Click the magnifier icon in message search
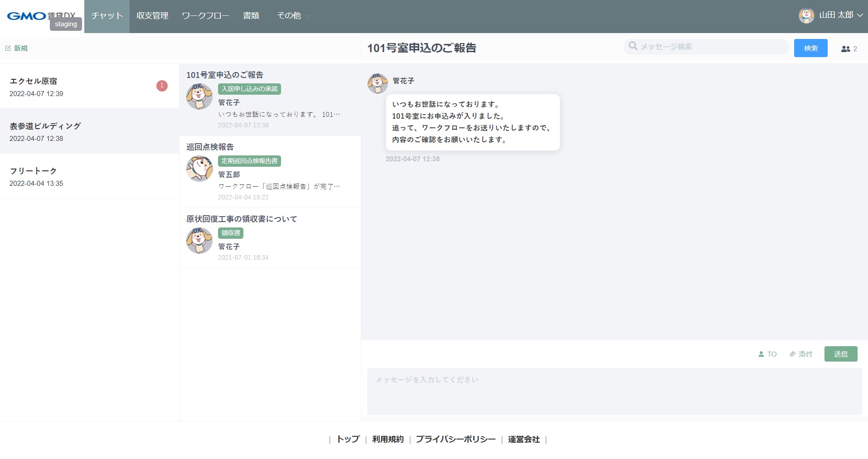 [633, 46]
